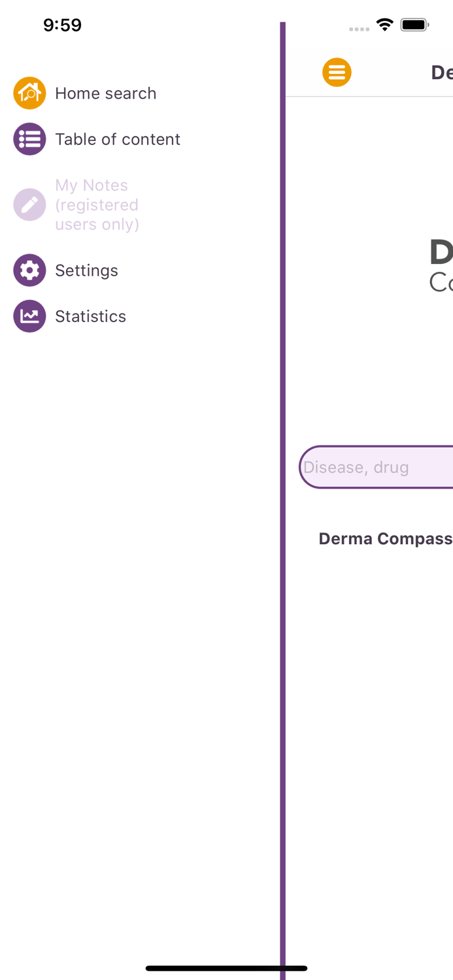The height and width of the screenshot is (980, 453).
Task: Click the My Notes pencil icon
Action: [x=29, y=204]
